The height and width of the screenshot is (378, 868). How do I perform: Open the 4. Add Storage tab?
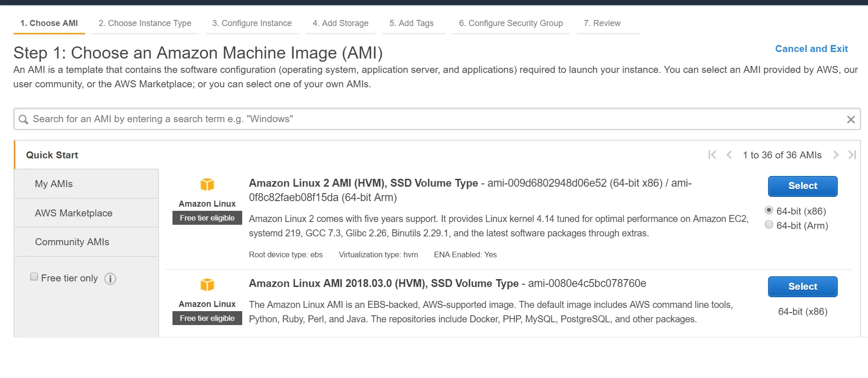340,23
